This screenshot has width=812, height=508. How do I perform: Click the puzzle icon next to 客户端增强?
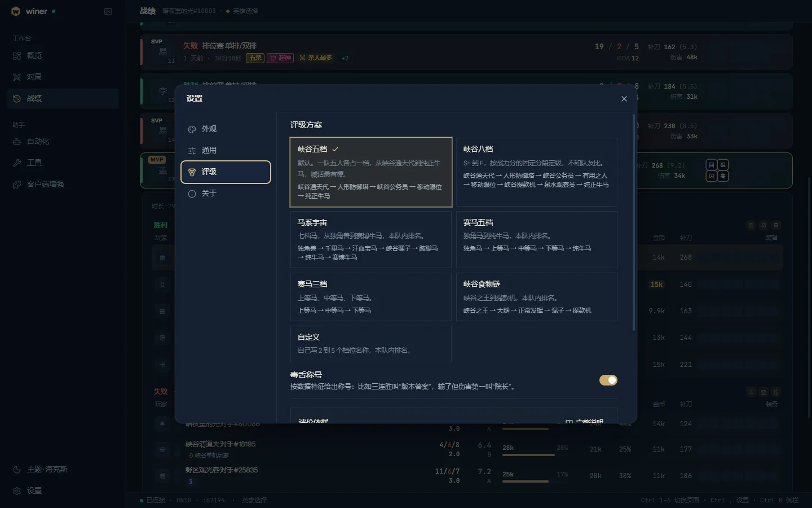click(17, 184)
